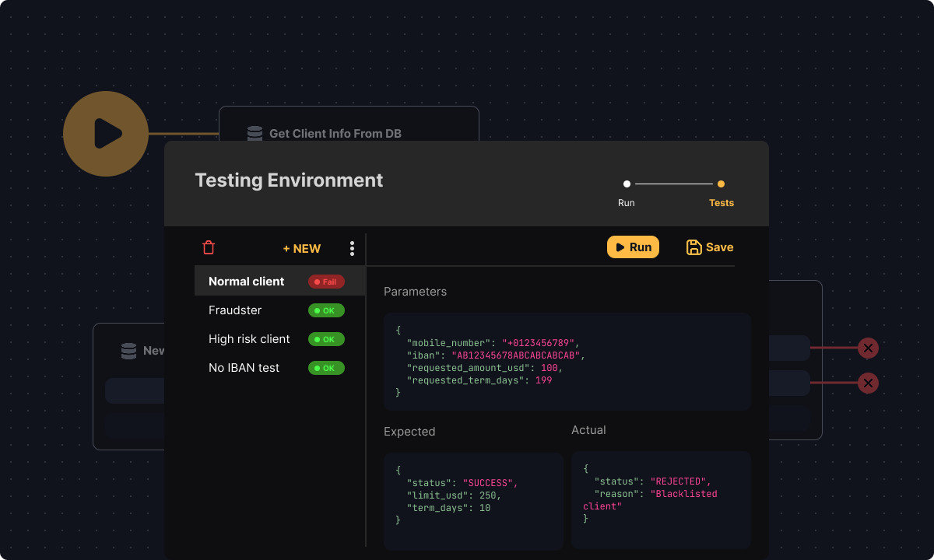The image size is (934, 560).
Task: Toggle the OK badge next to Fraudster
Action: 326,310
